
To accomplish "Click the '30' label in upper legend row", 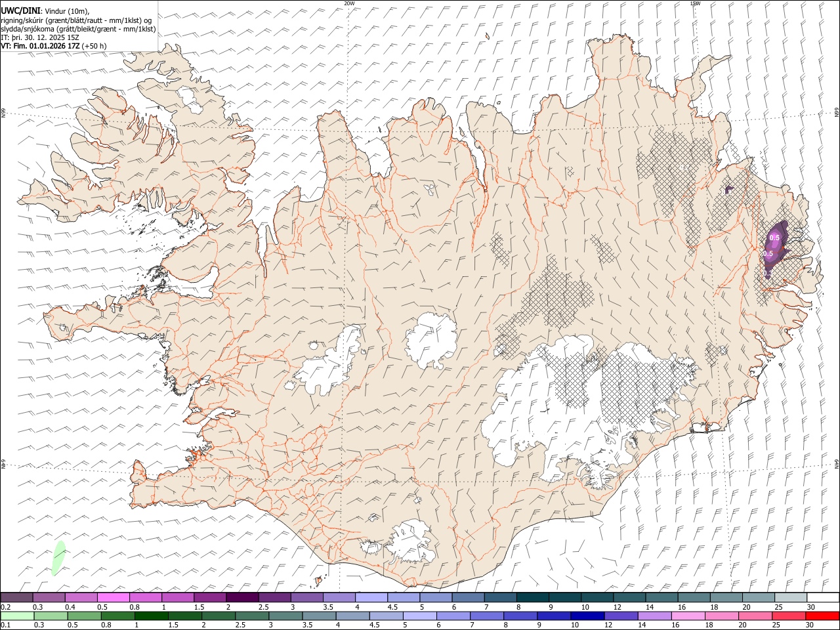I will [x=810, y=607].
